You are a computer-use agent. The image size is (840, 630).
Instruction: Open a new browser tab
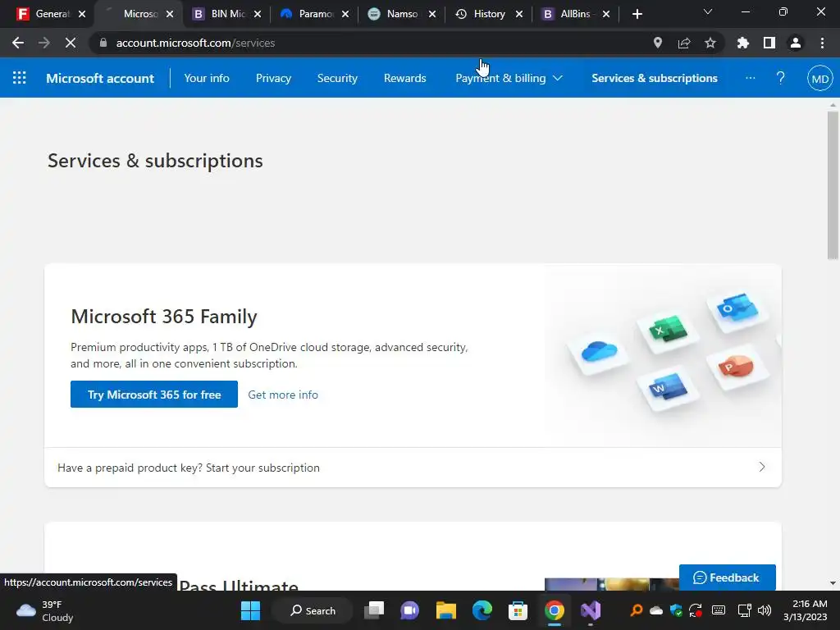[637, 14]
